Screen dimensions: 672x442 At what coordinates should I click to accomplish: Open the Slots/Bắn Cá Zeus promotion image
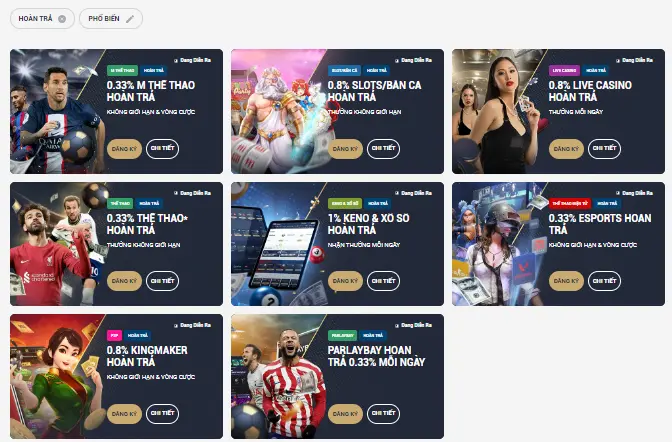click(276, 111)
